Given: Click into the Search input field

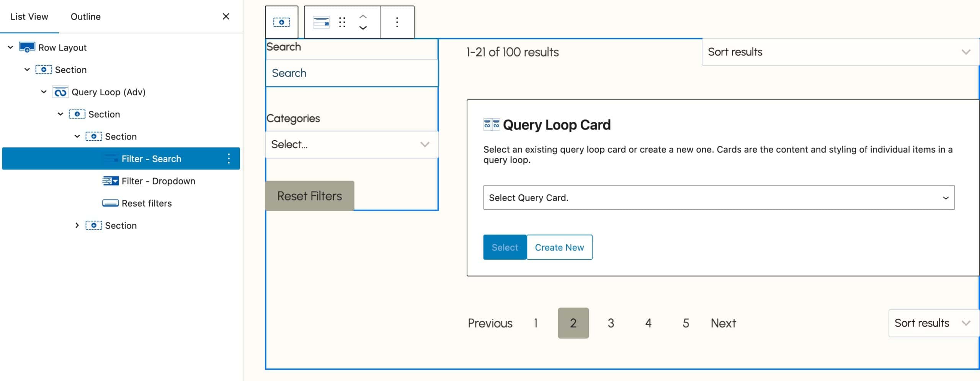Looking at the screenshot, I should click(x=351, y=73).
